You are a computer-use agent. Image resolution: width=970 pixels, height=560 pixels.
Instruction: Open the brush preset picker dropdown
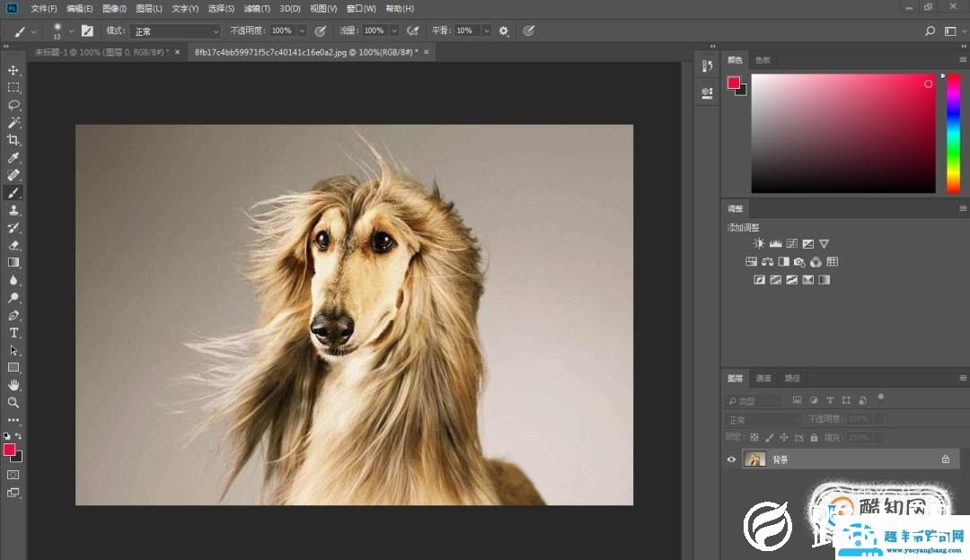[x=71, y=31]
